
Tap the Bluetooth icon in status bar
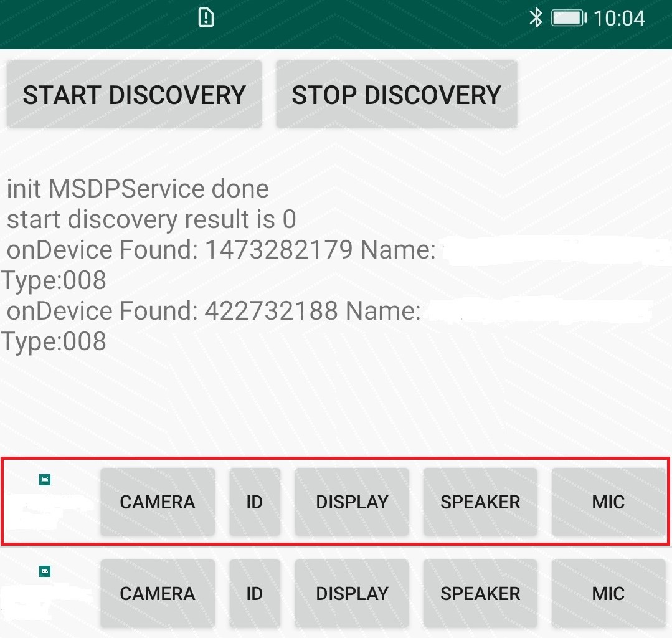tap(536, 18)
